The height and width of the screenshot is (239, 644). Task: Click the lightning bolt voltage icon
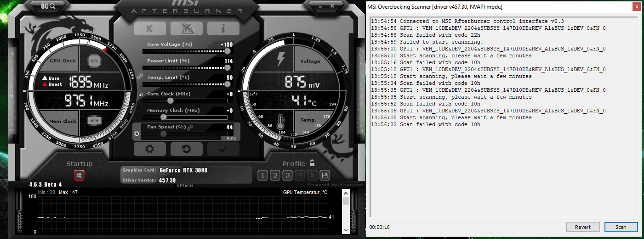[x=280, y=60]
